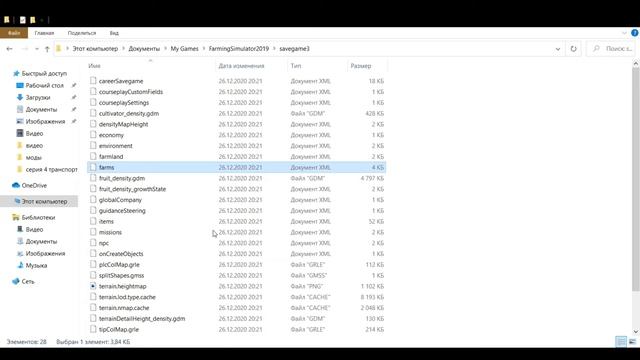Viewport: 640px width, 360px height.
Task: Open the моды folder in sidebar
Action: click(x=33, y=157)
